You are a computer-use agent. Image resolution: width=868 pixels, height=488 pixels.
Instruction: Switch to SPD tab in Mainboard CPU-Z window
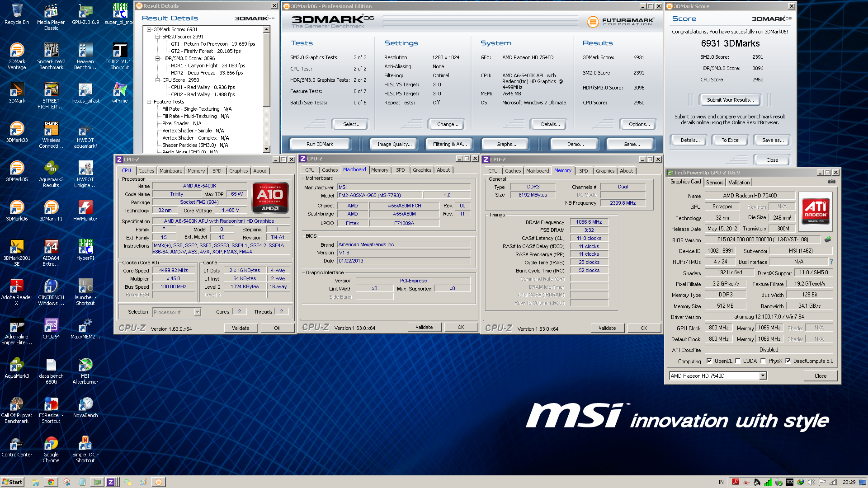[401, 170]
